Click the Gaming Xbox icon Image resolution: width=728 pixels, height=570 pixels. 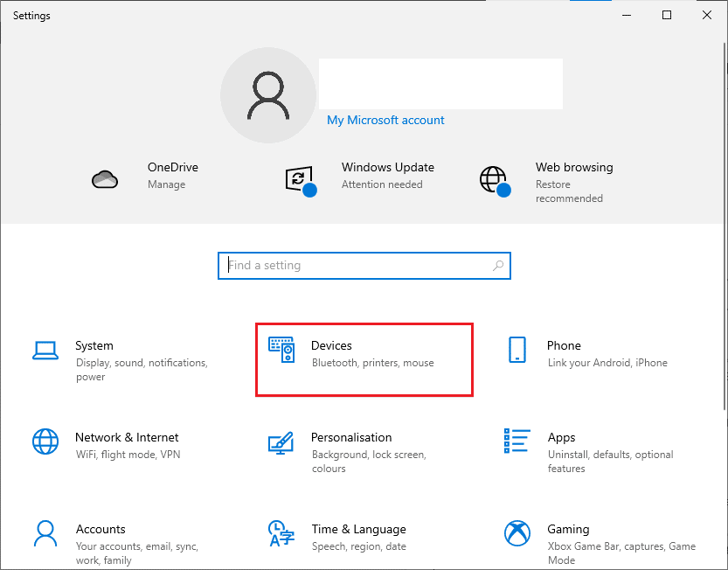517,533
